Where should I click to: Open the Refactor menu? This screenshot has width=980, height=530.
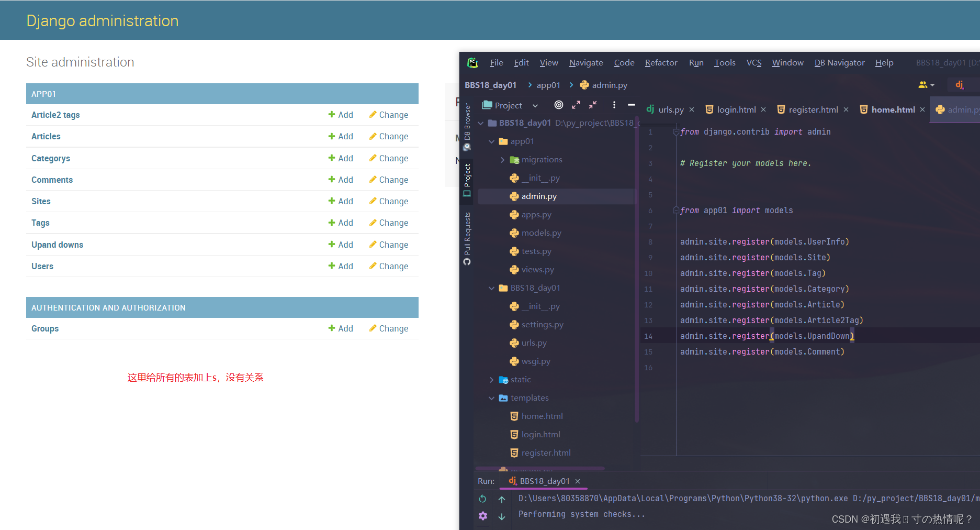tap(661, 63)
